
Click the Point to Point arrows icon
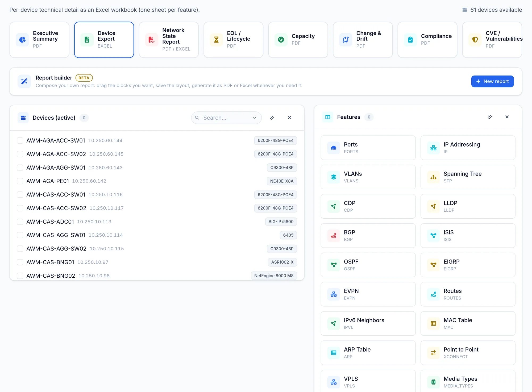433,353
